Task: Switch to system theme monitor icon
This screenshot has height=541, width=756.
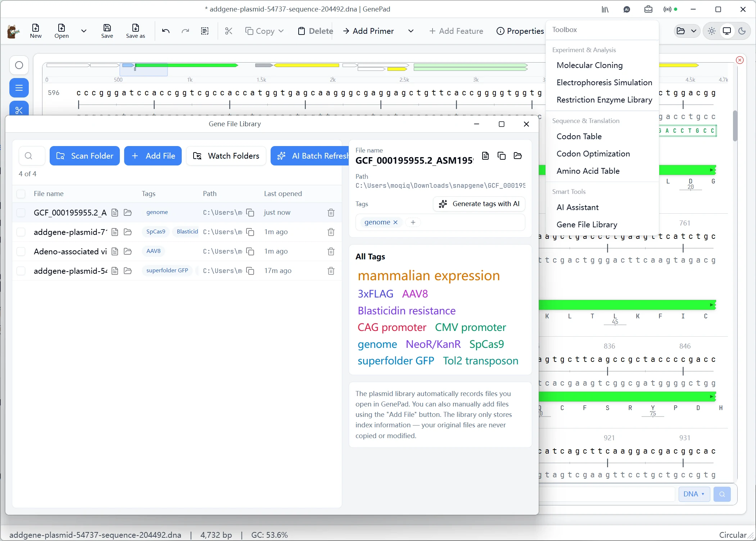Action: click(x=727, y=31)
